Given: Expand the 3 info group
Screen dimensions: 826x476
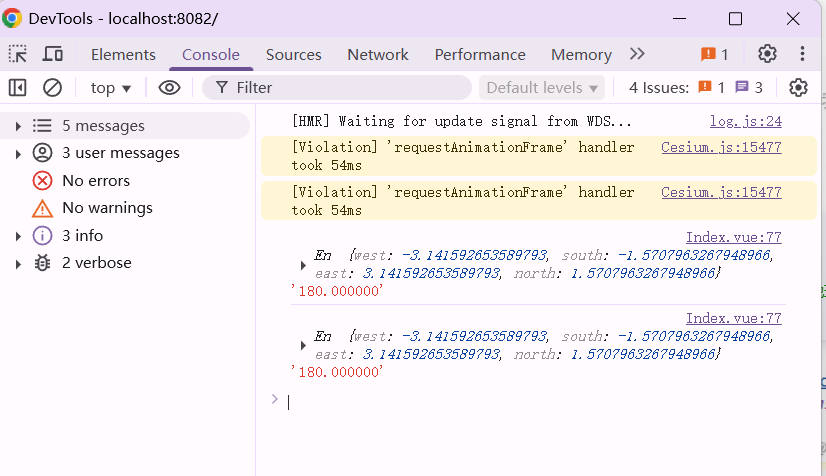Looking at the screenshot, I should point(18,236).
